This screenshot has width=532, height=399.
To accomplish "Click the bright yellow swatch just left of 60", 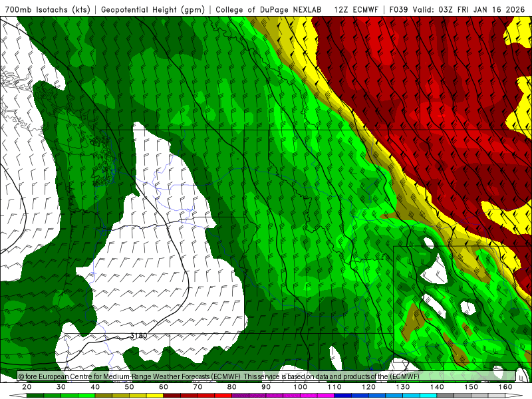I will click(x=155, y=396).
